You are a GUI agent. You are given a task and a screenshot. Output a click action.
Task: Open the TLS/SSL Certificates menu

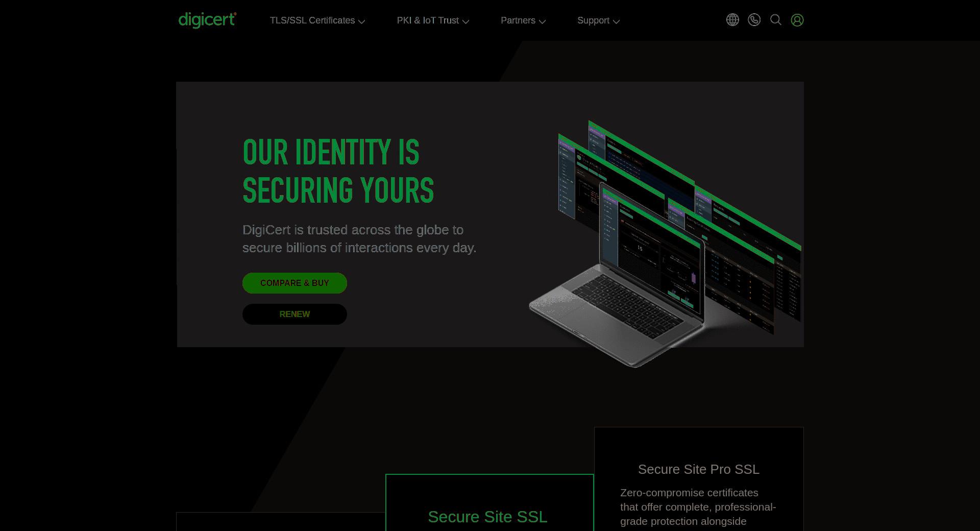(x=312, y=20)
